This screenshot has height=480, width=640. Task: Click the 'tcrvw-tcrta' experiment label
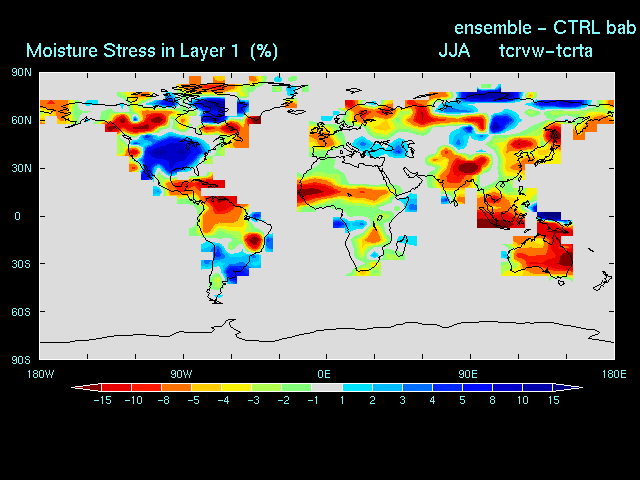point(546,51)
